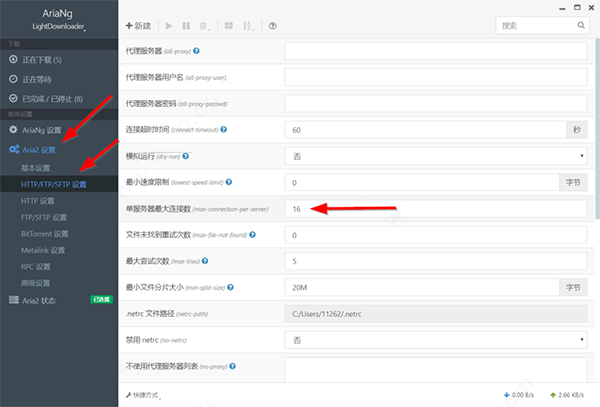
Task: Click the upload speed 2.66 KB/s indicator
Action: pyautogui.click(x=567, y=395)
